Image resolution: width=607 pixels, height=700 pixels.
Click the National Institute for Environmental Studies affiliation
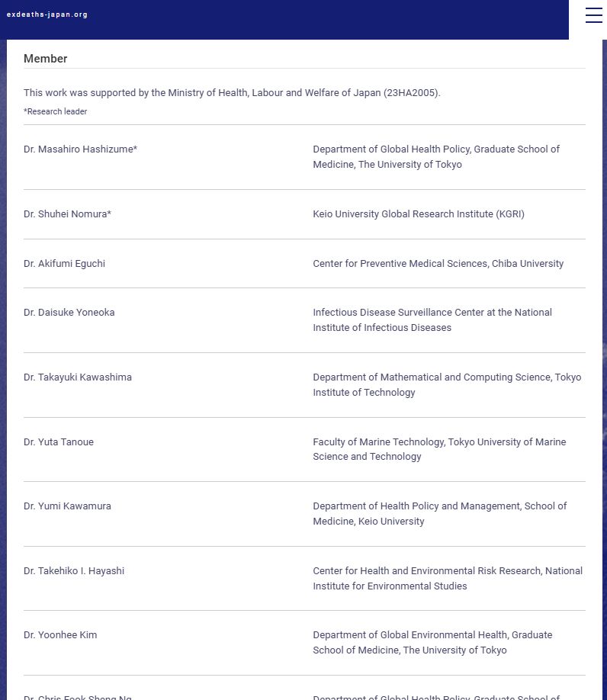(x=448, y=579)
